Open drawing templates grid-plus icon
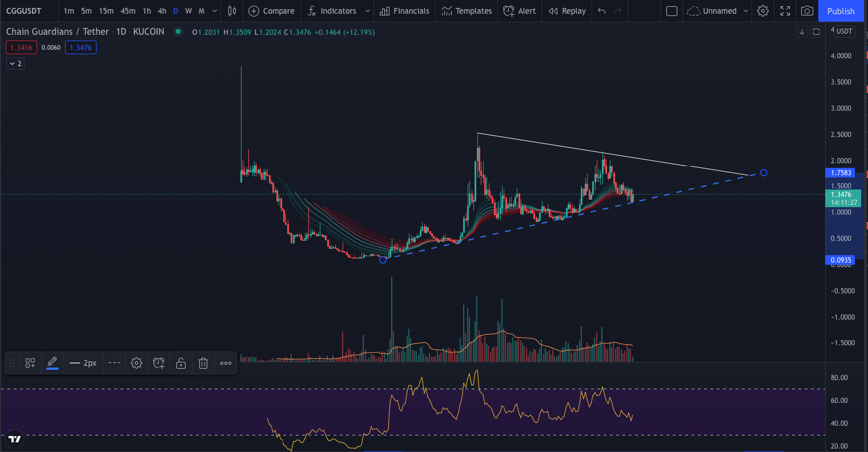The height and width of the screenshot is (452, 868). pyautogui.click(x=30, y=363)
